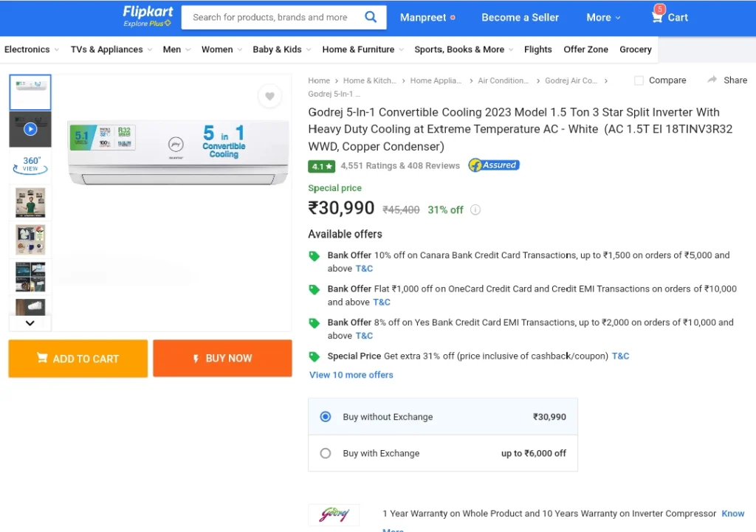Open the 360° view thumbnail
Image resolution: width=756 pixels, height=532 pixels.
tap(30, 165)
